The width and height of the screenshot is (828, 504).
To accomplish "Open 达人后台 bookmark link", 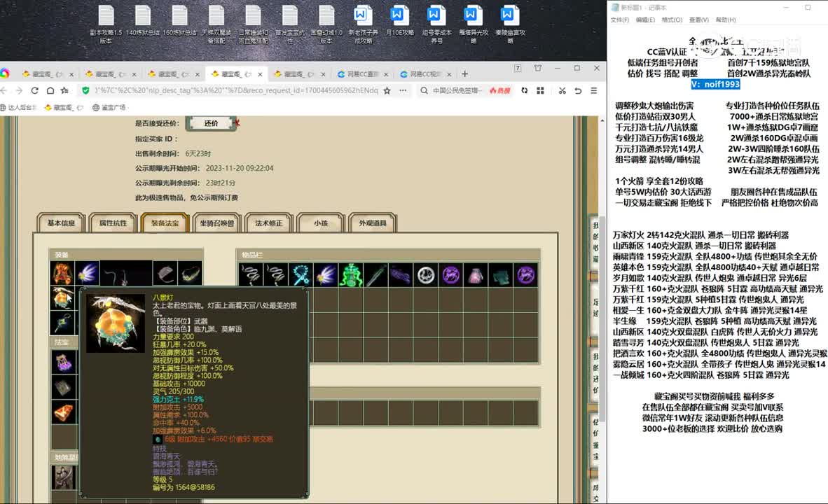I will click(19, 107).
